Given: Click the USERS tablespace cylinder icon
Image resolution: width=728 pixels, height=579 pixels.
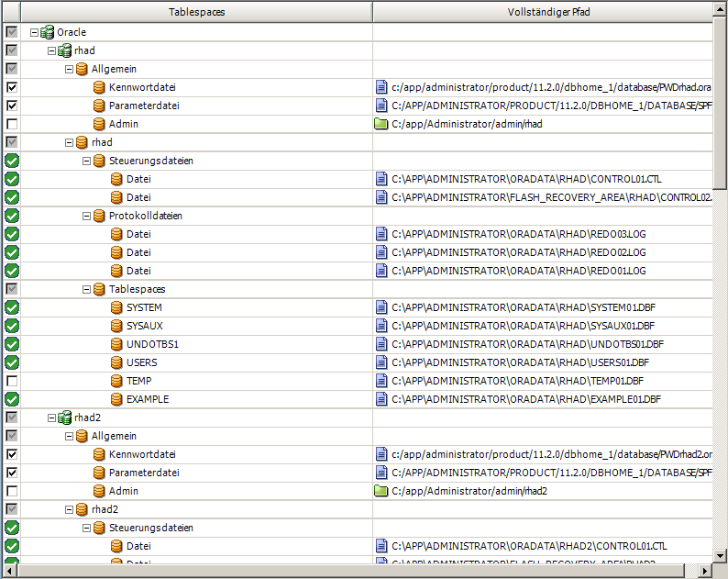Looking at the screenshot, I should (116, 362).
